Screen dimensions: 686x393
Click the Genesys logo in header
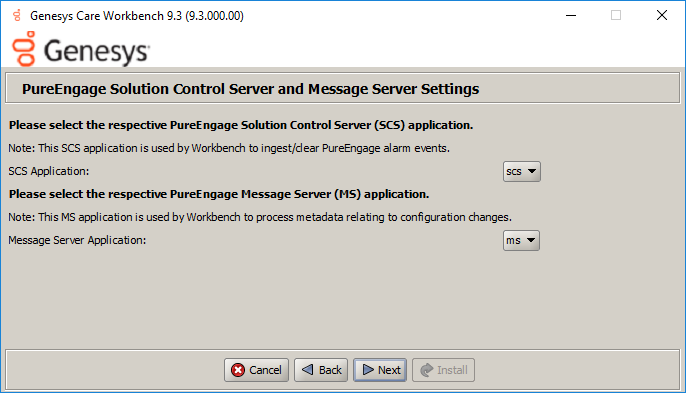point(81,49)
